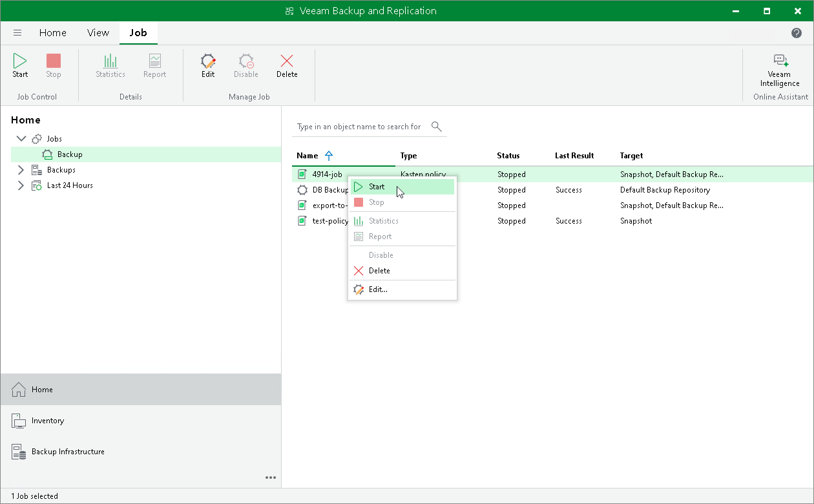Click the Stop job ribbon icon

tap(54, 61)
